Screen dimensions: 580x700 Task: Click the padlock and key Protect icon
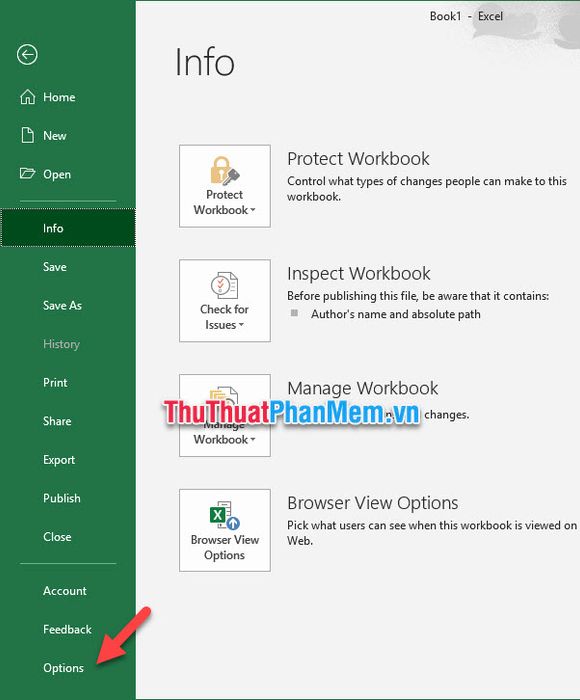click(x=225, y=171)
